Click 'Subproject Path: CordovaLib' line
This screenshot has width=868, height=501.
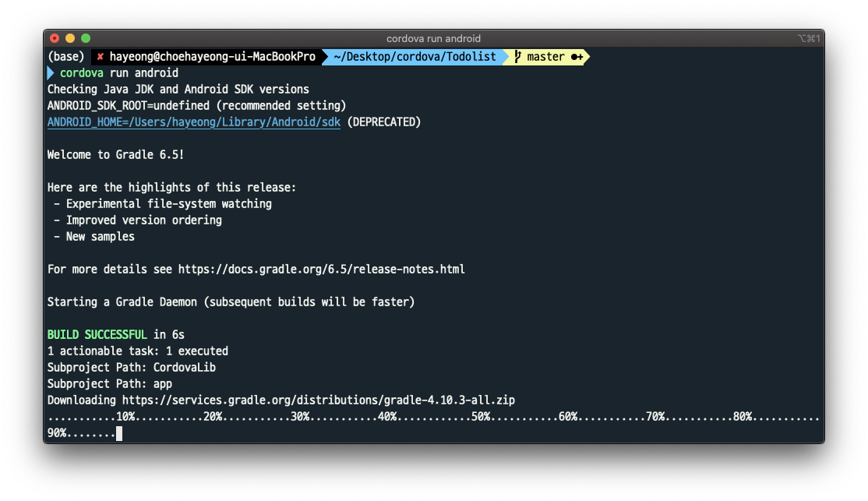click(132, 367)
